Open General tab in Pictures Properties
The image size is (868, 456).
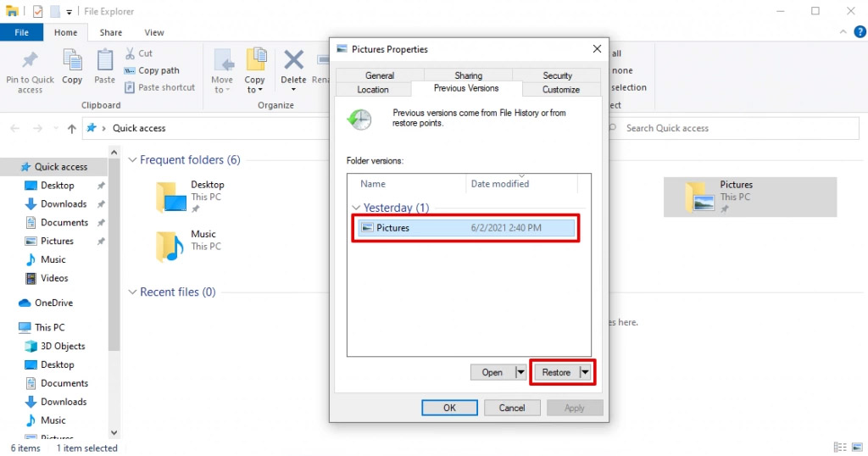coord(380,75)
